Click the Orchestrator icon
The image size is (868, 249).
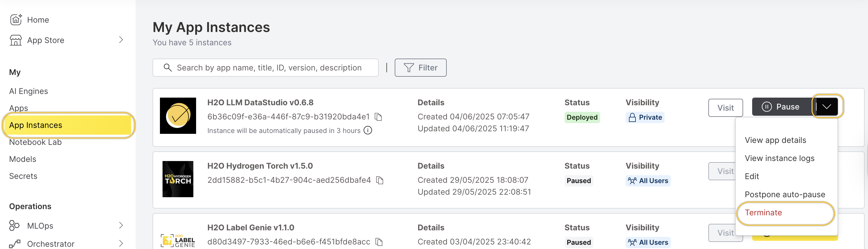15,244
